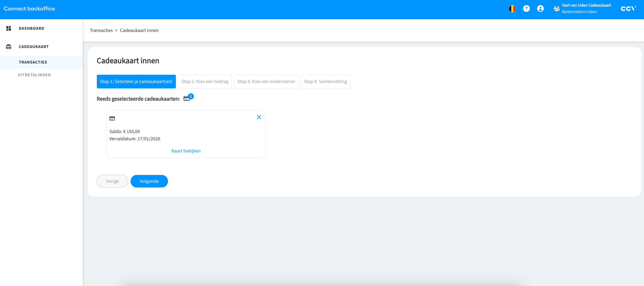644x286 pixels.
Task: Open the user account profile icon
Action: pyautogui.click(x=540, y=9)
